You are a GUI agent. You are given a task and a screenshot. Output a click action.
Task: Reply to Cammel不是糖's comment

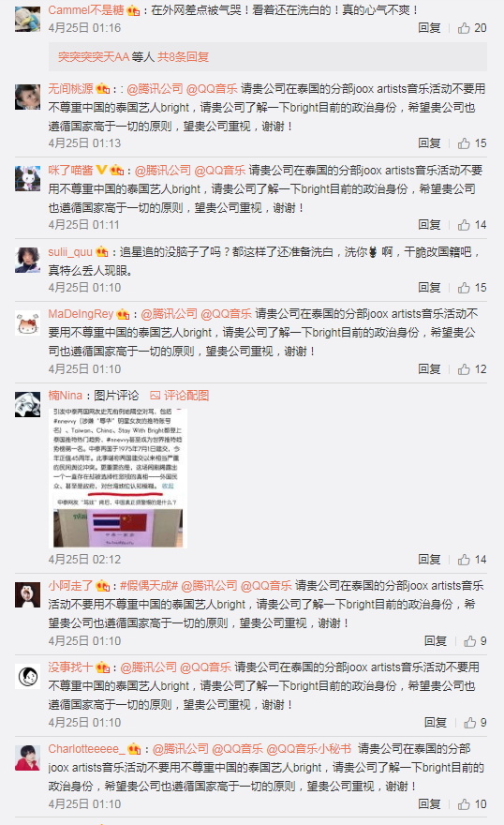(429, 28)
